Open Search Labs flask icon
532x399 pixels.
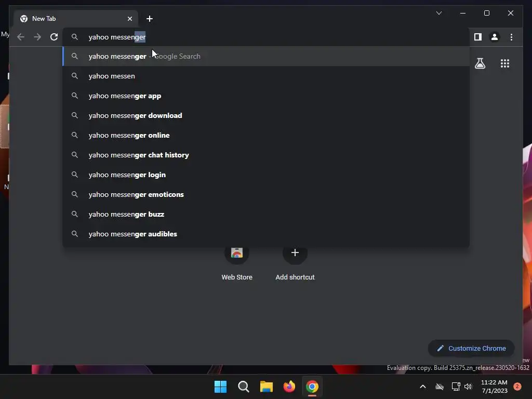480,63
